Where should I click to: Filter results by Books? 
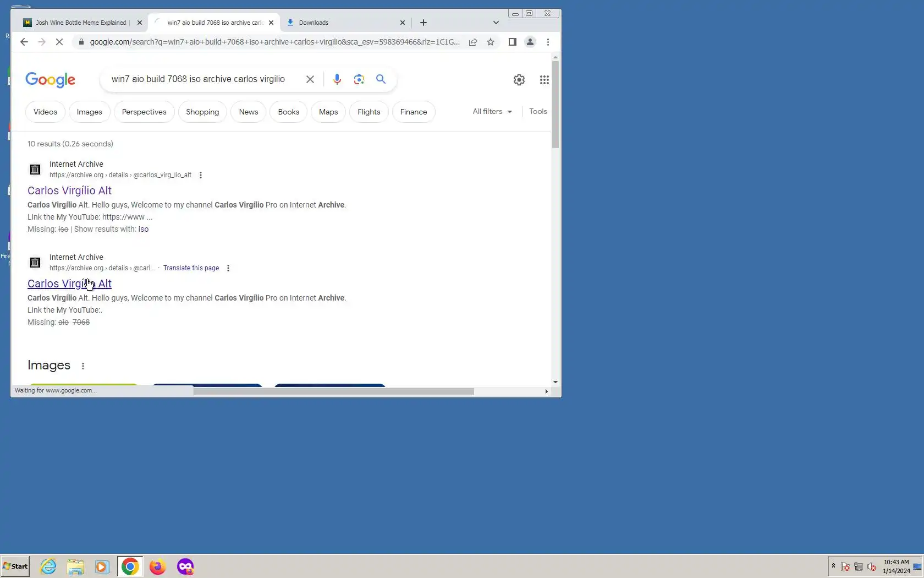(x=289, y=112)
